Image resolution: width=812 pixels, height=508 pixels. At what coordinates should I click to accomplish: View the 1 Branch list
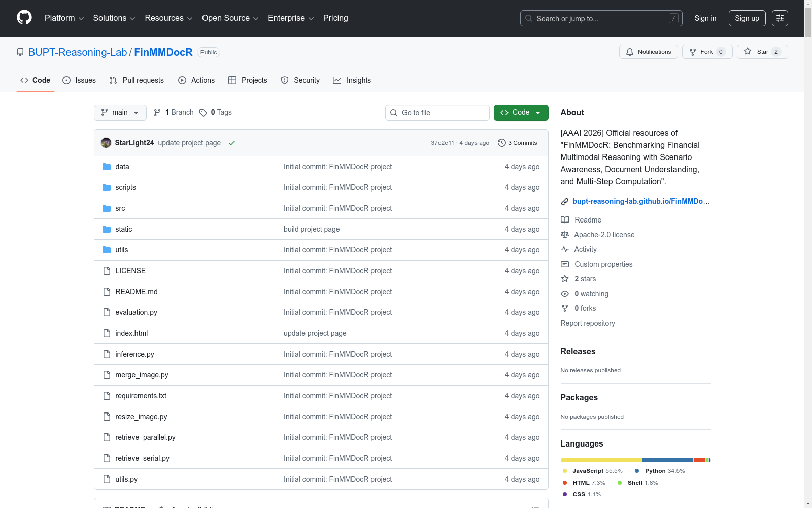click(x=174, y=112)
